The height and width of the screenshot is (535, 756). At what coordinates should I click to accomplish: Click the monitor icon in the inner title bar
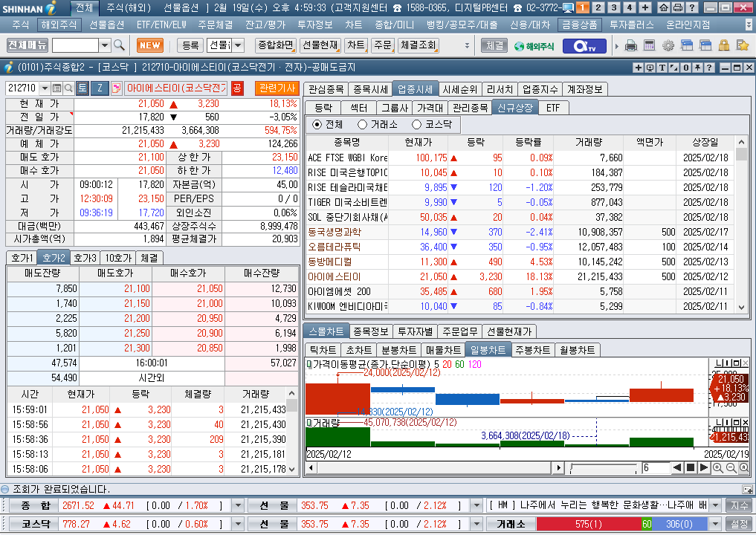point(650,68)
